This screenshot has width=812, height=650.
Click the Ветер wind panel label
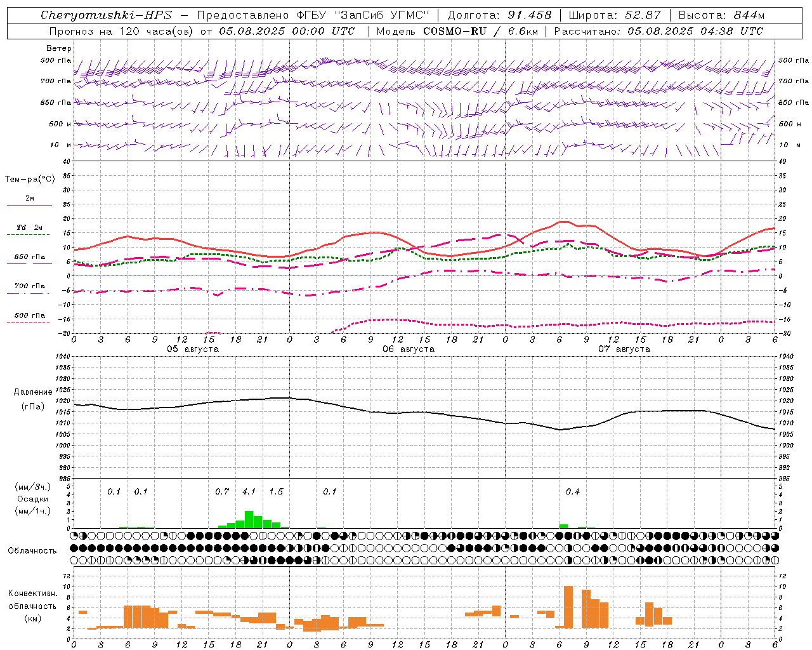[58, 48]
